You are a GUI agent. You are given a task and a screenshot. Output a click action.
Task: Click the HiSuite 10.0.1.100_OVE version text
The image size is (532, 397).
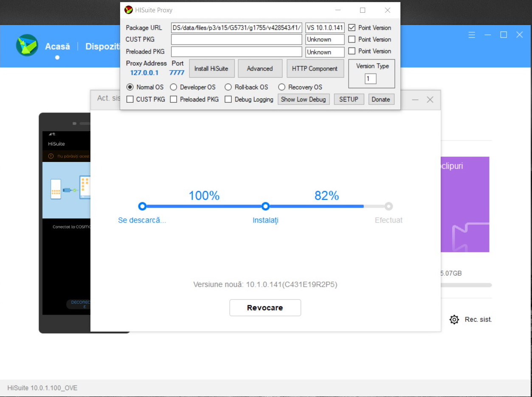click(x=42, y=388)
